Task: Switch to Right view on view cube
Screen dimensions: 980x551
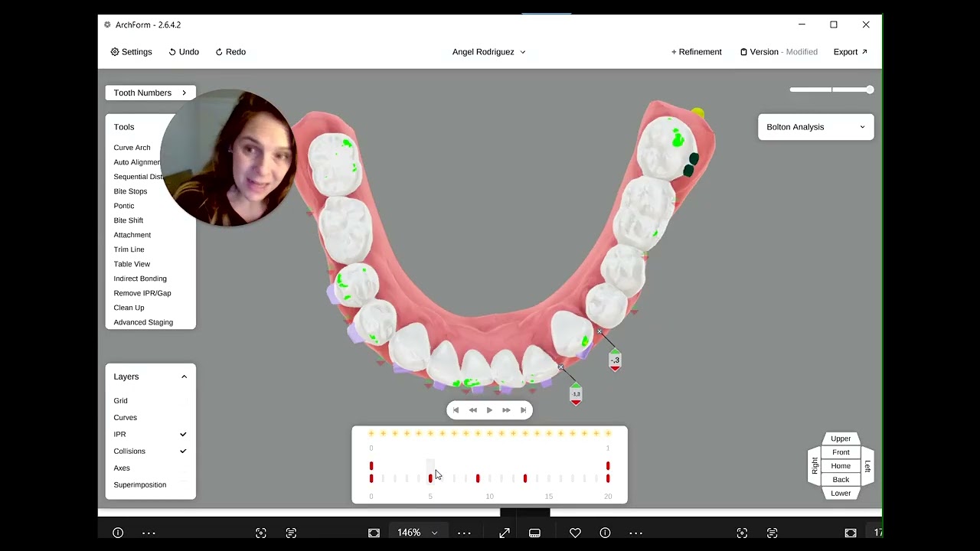Action: click(x=815, y=466)
